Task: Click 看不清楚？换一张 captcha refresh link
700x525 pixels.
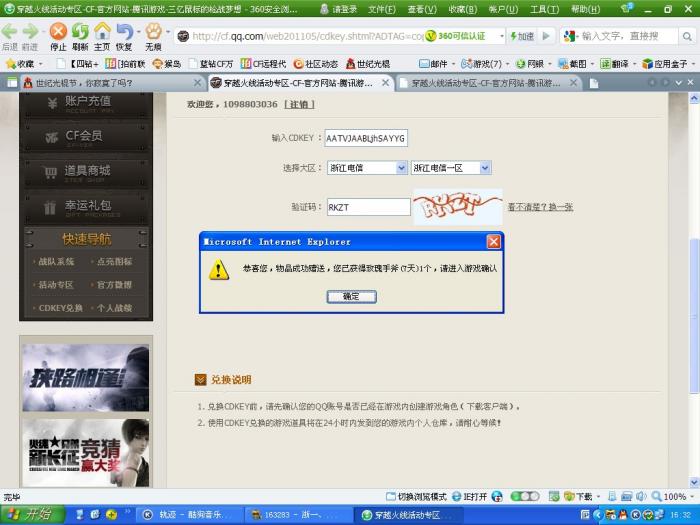Action: coord(540,207)
